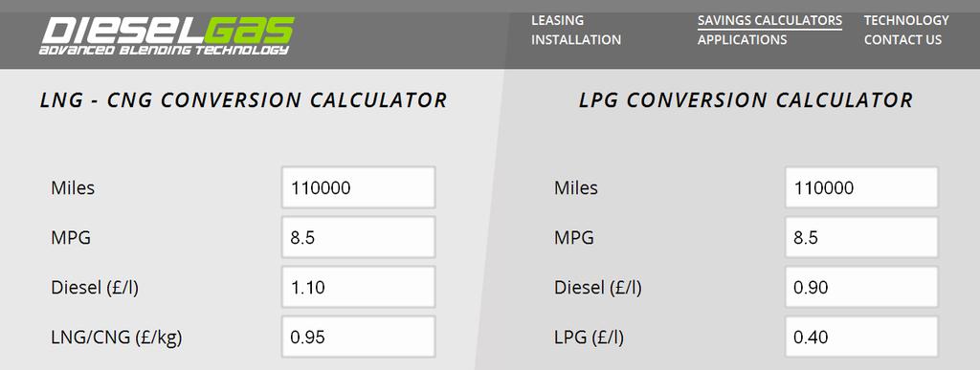Open the Technology page link

tap(906, 20)
